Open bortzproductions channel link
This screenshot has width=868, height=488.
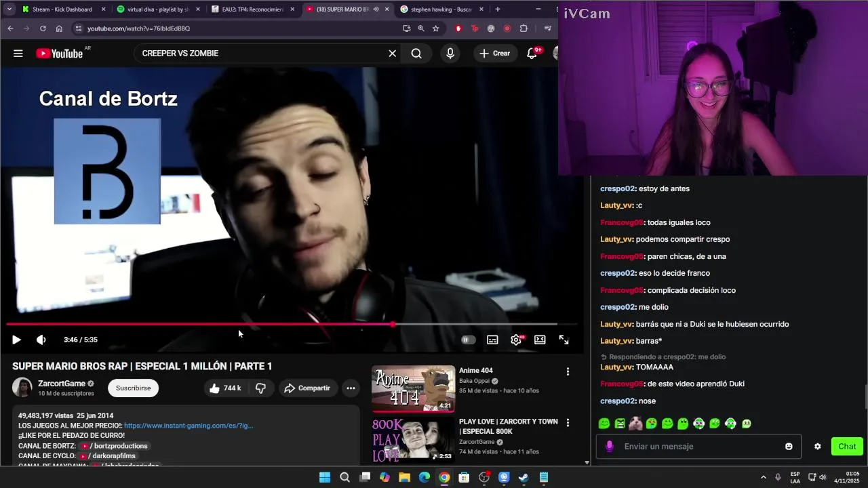[x=114, y=446]
